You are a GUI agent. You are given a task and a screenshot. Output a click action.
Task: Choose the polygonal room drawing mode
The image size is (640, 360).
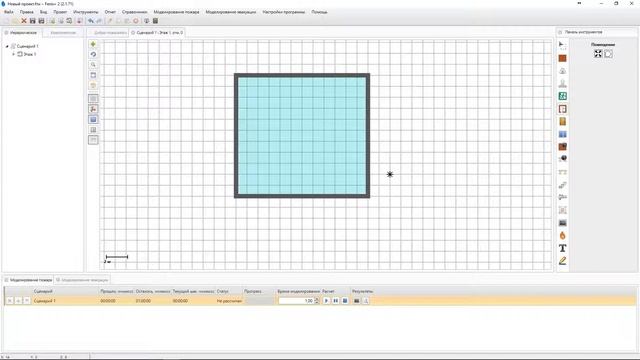(608, 54)
